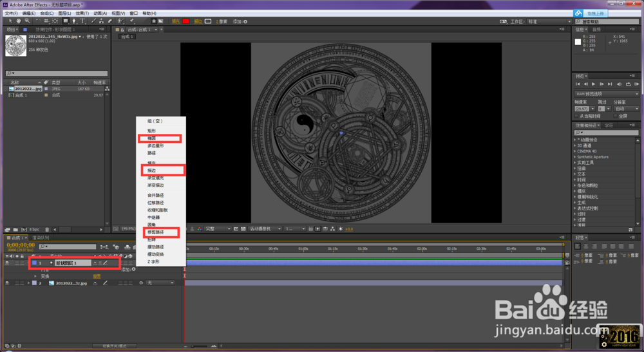Select the Brush tool

(93, 21)
